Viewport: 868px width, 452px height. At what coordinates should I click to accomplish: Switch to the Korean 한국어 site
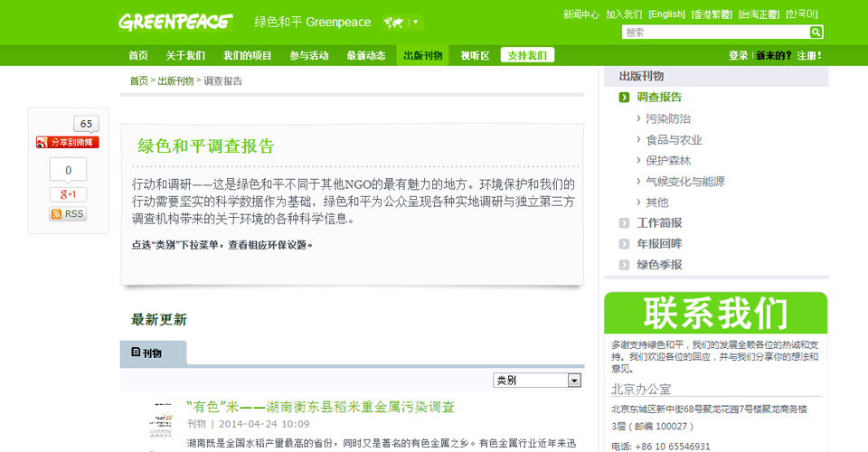[x=802, y=14]
